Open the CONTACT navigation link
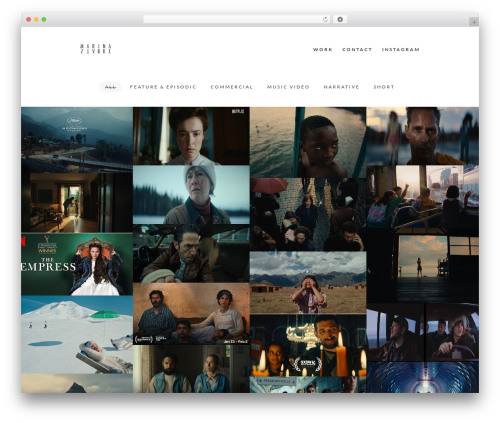This screenshot has width=500, height=423. 357,49
